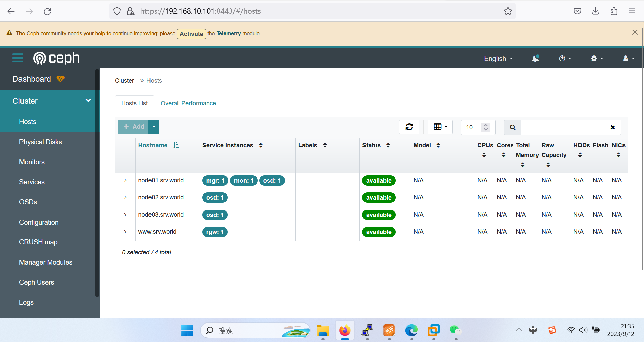Sort by Hostname column

[159, 145]
